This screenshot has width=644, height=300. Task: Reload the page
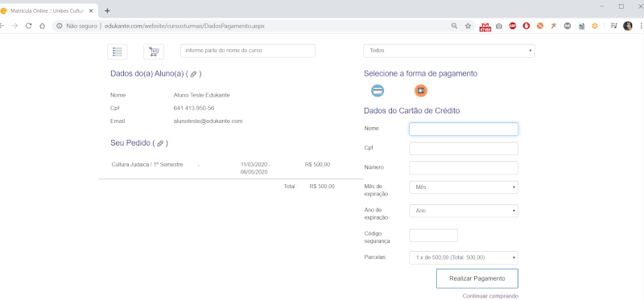point(28,26)
